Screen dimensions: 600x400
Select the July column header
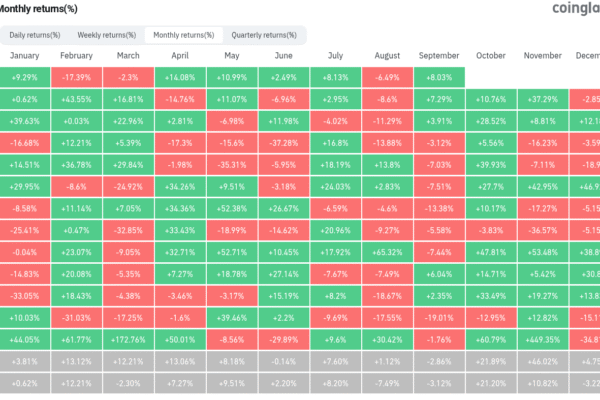336,56
